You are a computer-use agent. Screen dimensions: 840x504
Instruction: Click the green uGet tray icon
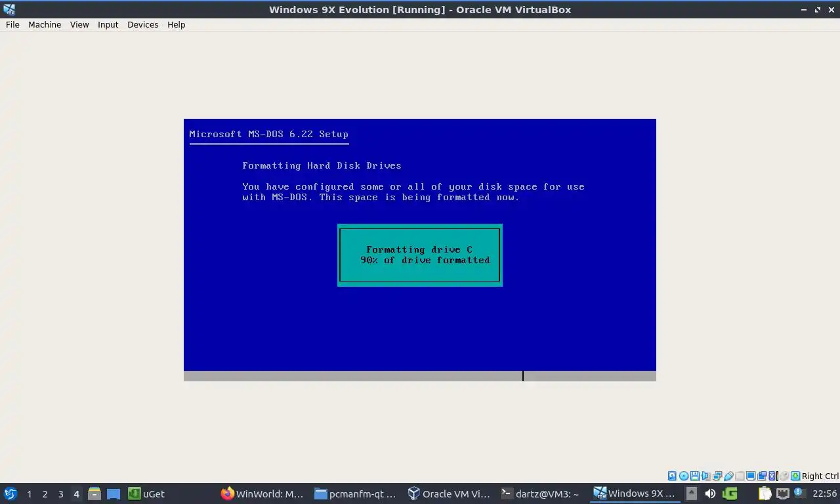click(730, 493)
